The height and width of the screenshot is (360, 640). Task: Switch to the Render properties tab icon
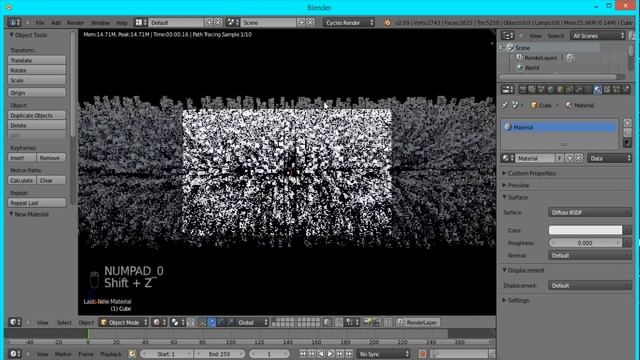[522, 89]
